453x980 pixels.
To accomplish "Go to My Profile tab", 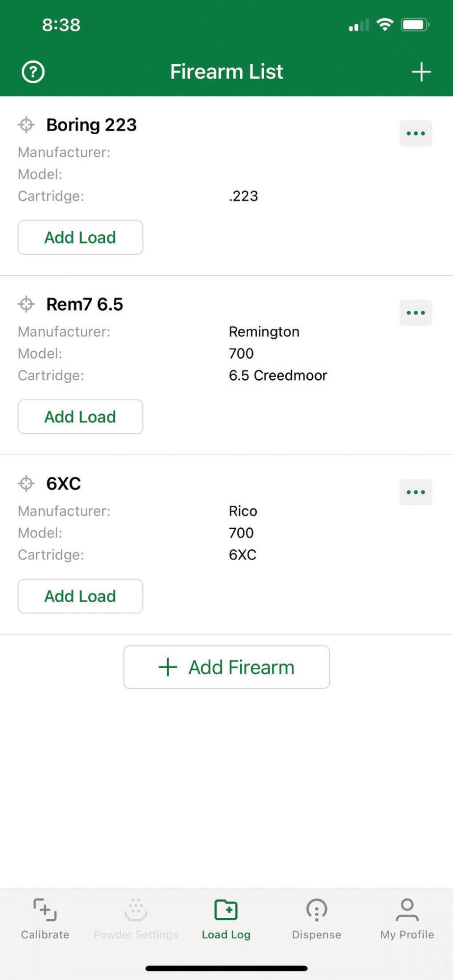I will pos(407,919).
